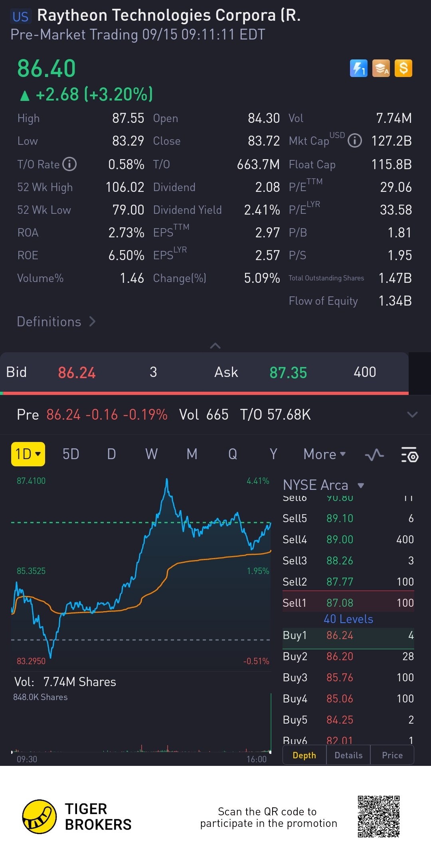This screenshot has height=868, width=431.
Task: Tap the +2.68 (+3.20%) change text
Action: (x=94, y=95)
